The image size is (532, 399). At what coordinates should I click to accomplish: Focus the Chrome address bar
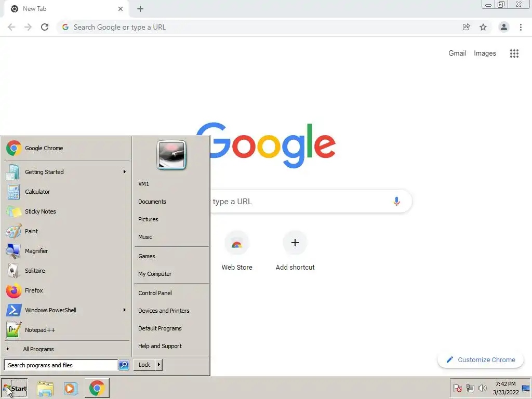point(261,27)
